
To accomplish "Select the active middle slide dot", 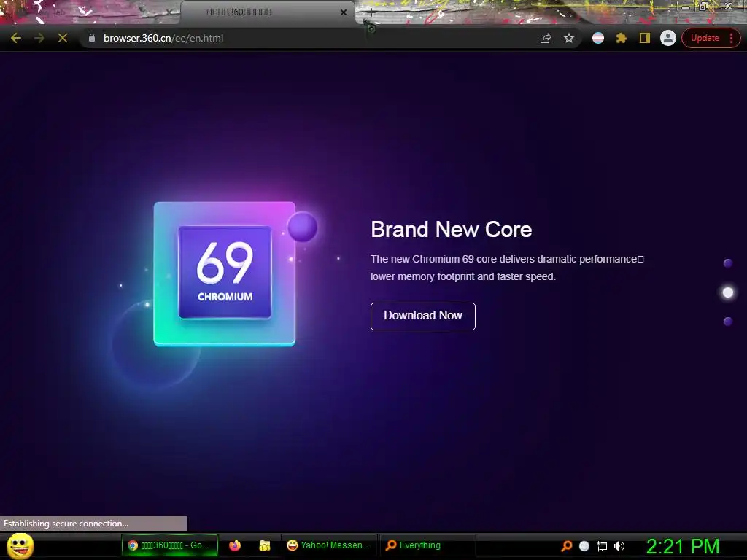I will click(x=727, y=292).
